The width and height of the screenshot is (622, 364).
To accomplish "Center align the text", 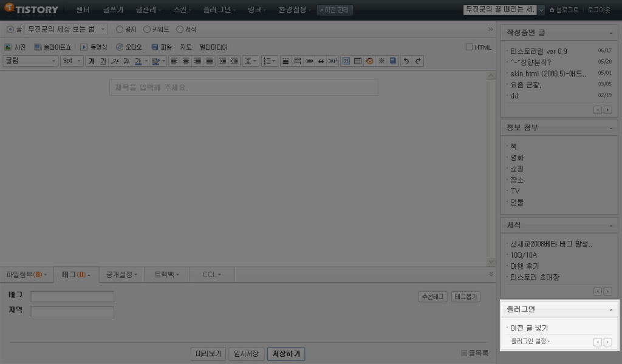I will (186, 61).
